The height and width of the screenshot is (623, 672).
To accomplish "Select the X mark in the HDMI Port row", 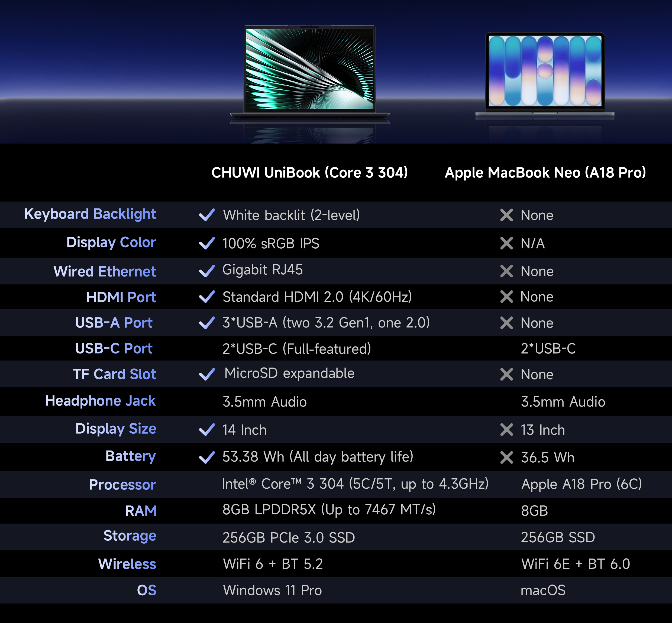I will coord(506,297).
